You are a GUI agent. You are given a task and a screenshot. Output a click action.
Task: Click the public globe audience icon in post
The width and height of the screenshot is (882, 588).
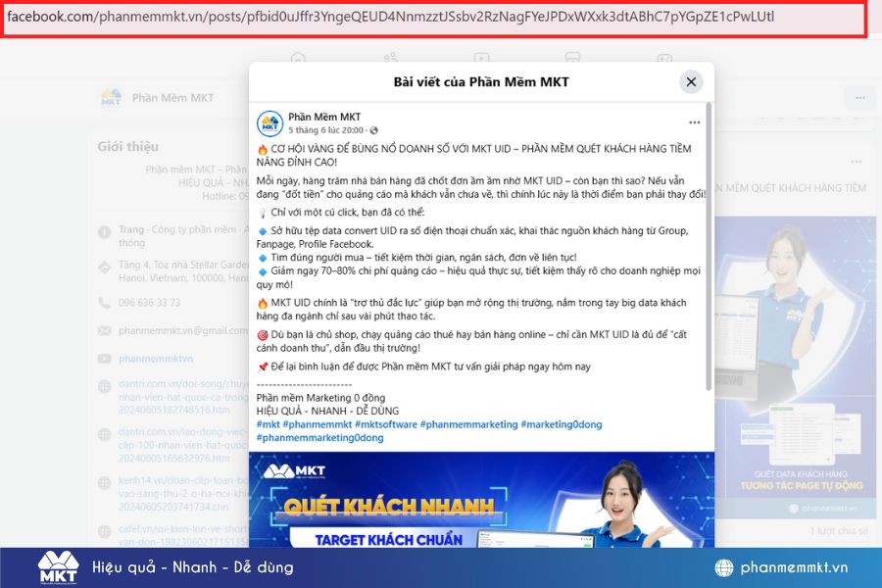(373, 130)
